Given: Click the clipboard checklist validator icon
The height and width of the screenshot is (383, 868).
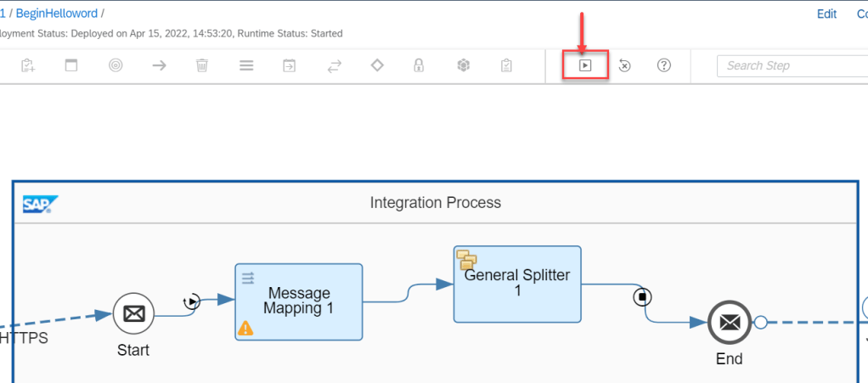Looking at the screenshot, I should point(506,65).
